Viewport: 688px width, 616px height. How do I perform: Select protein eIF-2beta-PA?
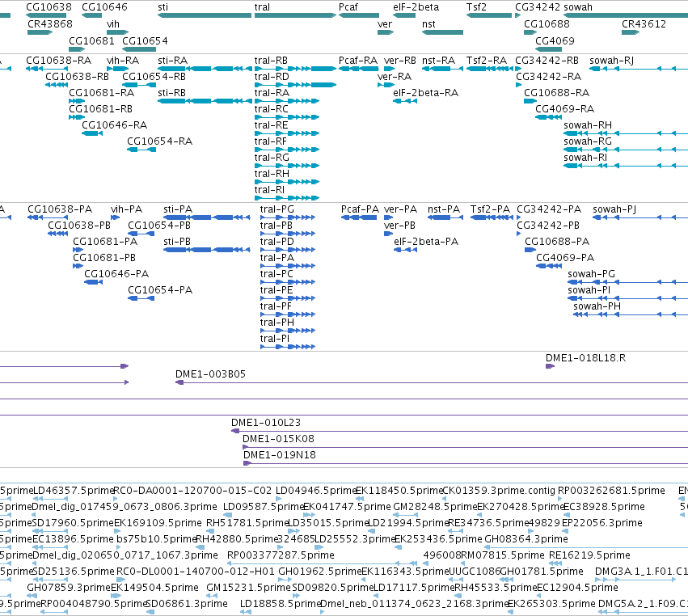[x=405, y=250]
